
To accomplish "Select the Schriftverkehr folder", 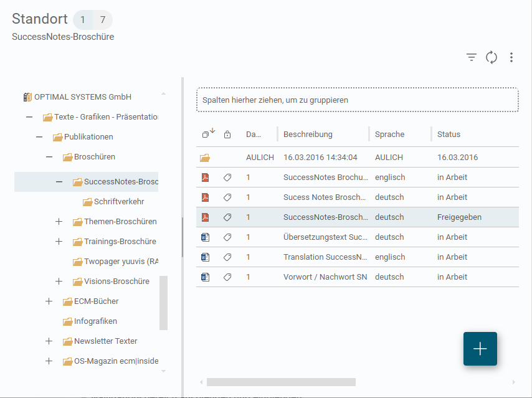I will tap(118, 202).
